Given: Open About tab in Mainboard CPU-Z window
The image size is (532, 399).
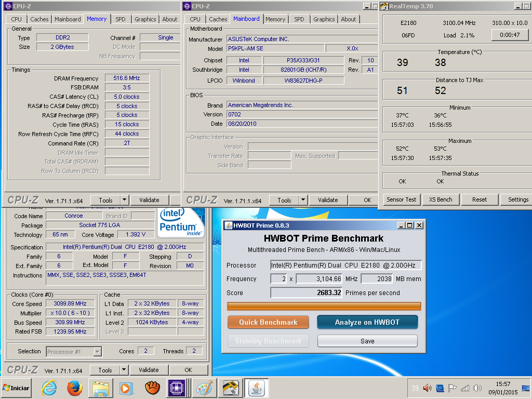Looking at the screenshot, I should click(349, 19).
